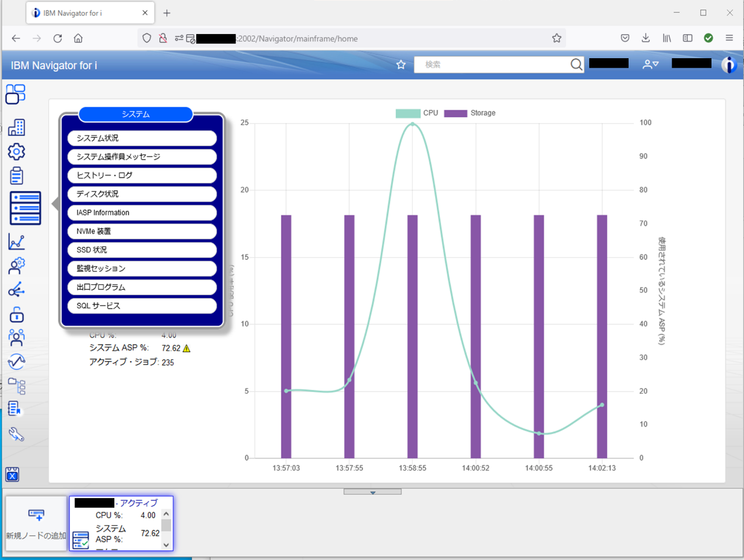Bookmark this page with the star

(557, 38)
